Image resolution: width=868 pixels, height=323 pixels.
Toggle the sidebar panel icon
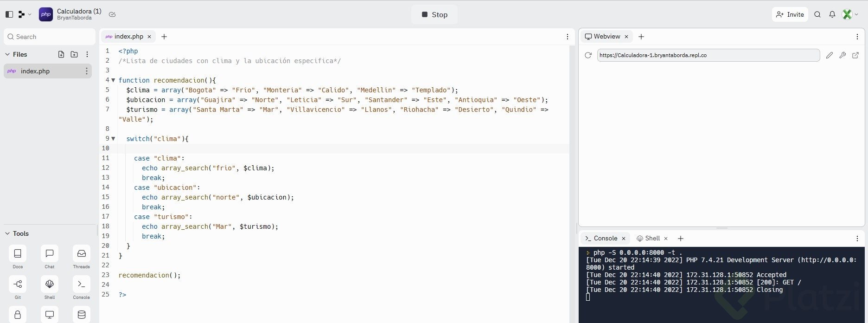pyautogui.click(x=9, y=14)
